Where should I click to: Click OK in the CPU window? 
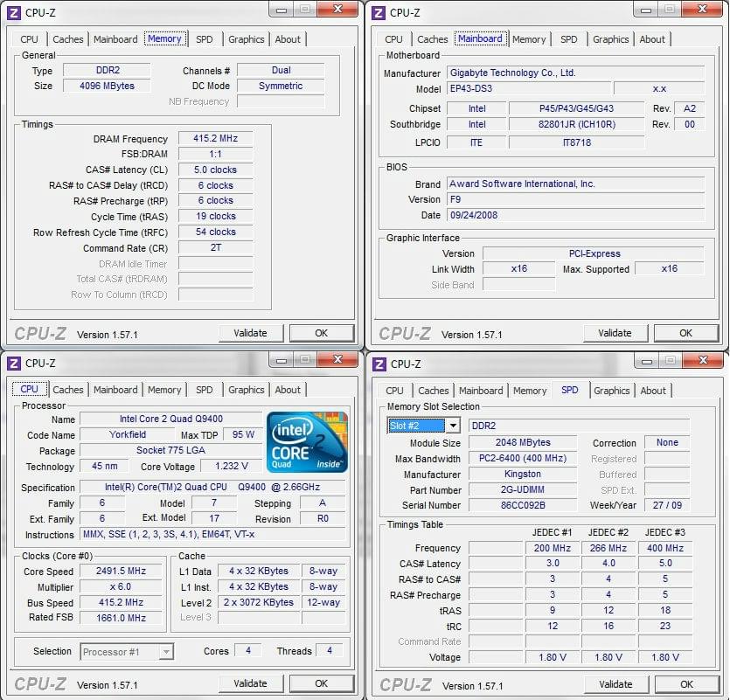[321, 683]
